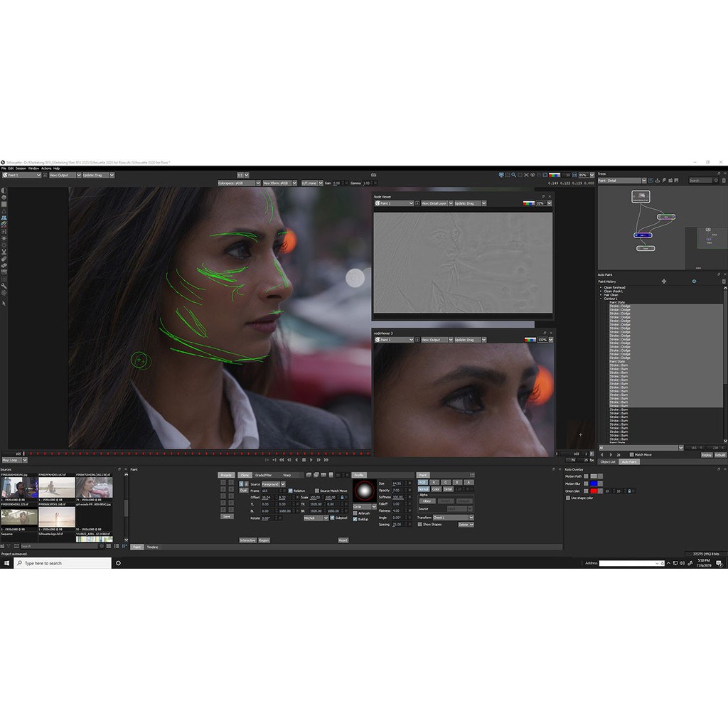Toggle the Show Shapes checkbox
728x728 pixels.
click(420, 525)
